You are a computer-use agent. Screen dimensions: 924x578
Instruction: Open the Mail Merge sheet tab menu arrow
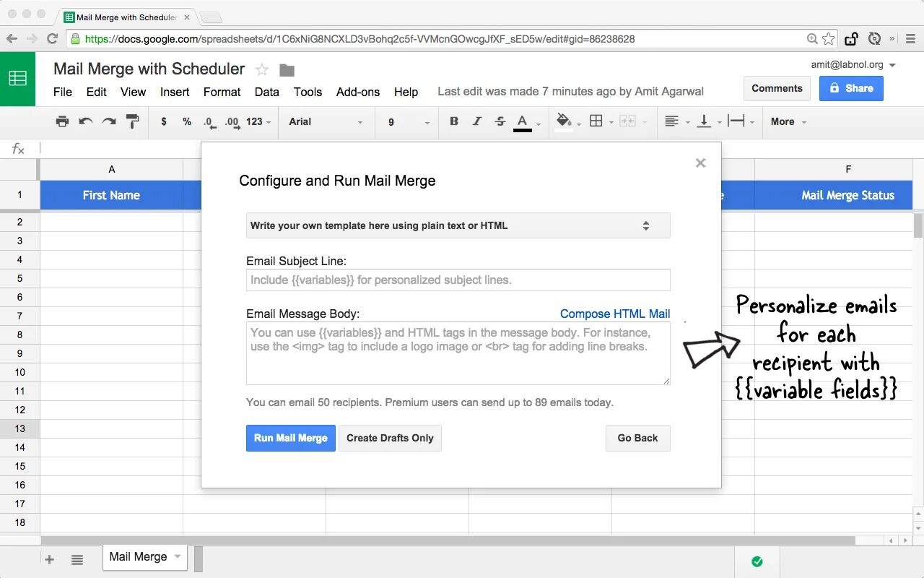click(178, 556)
